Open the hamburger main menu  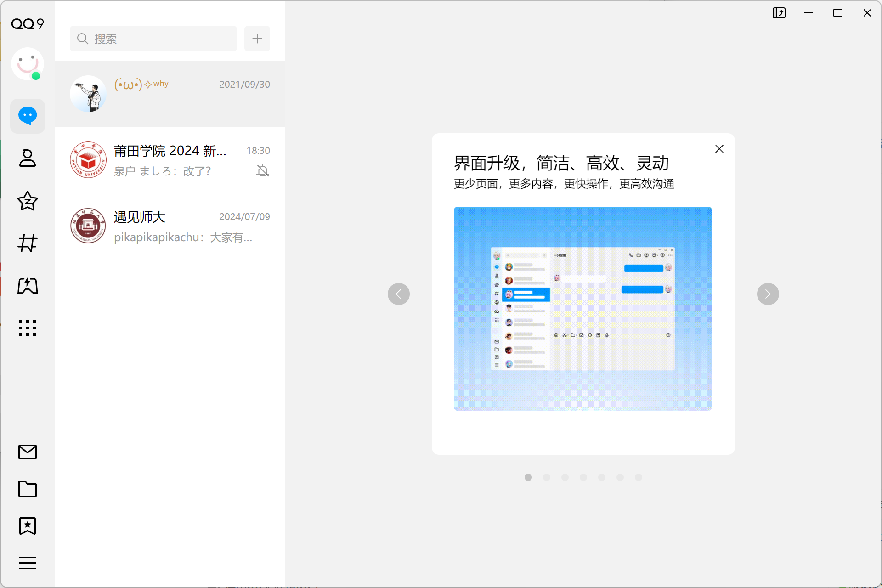coord(28,563)
